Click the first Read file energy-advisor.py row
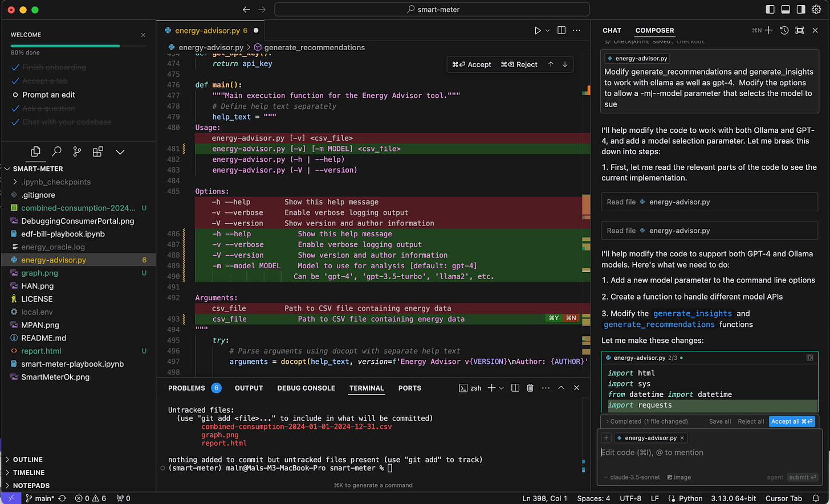Viewport: 830px width, 504px height. click(x=710, y=202)
